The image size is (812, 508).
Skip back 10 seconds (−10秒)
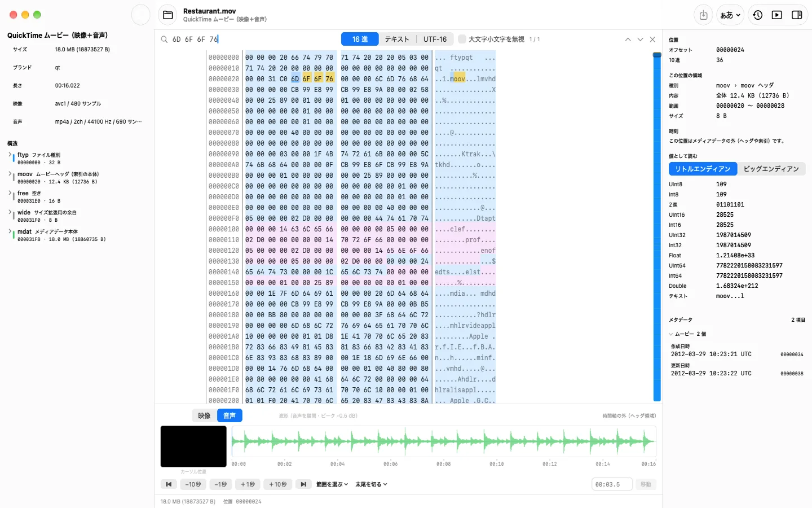click(x=193, y=484)
